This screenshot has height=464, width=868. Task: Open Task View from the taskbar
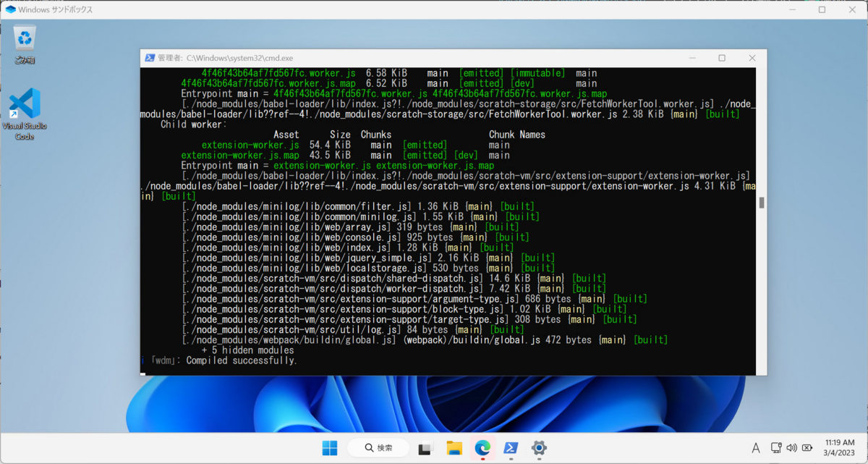coord(425,448)
